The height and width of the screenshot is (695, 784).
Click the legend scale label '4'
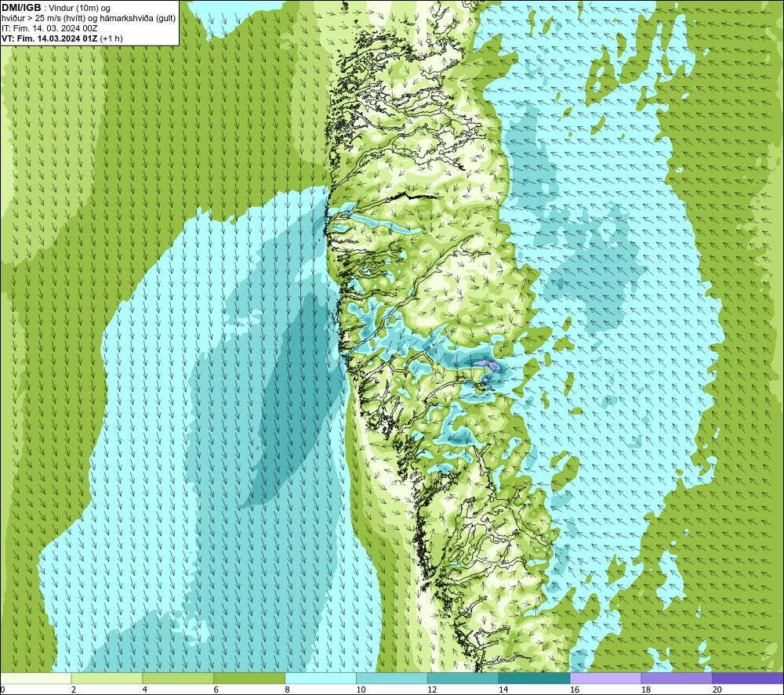(144, 690)
